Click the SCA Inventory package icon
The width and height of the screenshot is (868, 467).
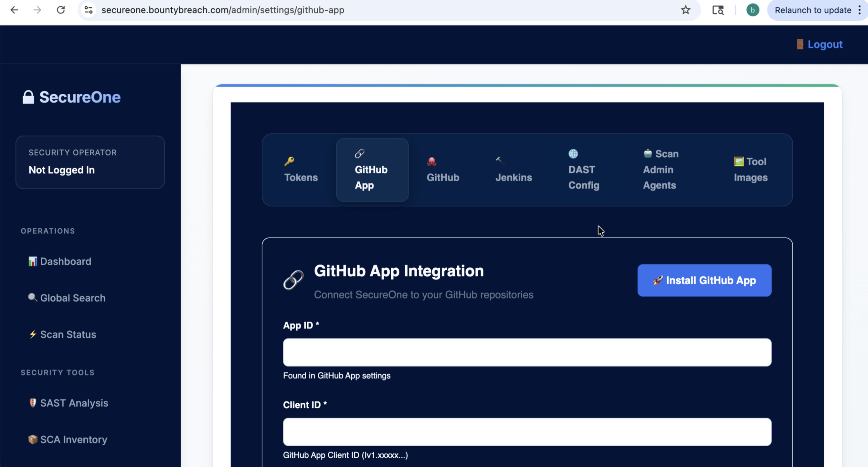33,440
